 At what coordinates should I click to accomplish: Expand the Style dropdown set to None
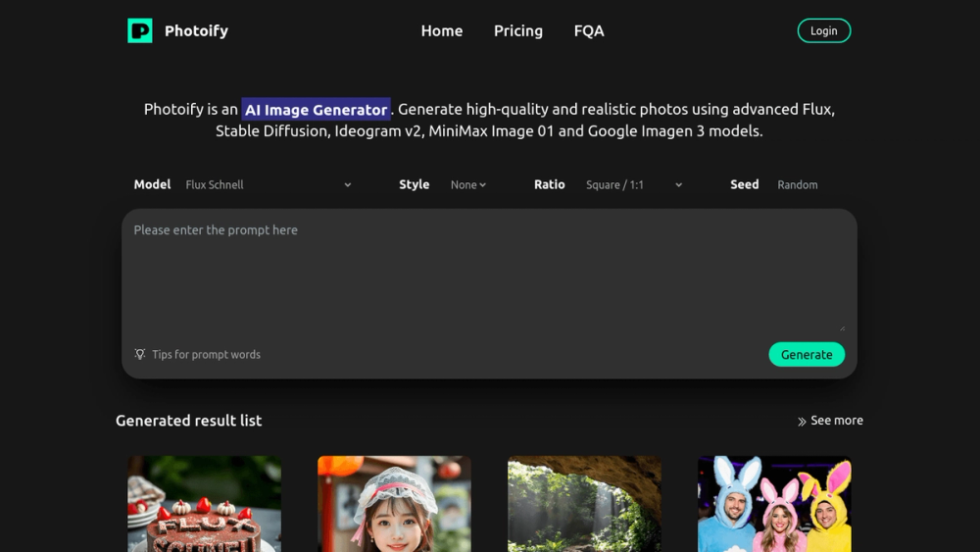468,185
